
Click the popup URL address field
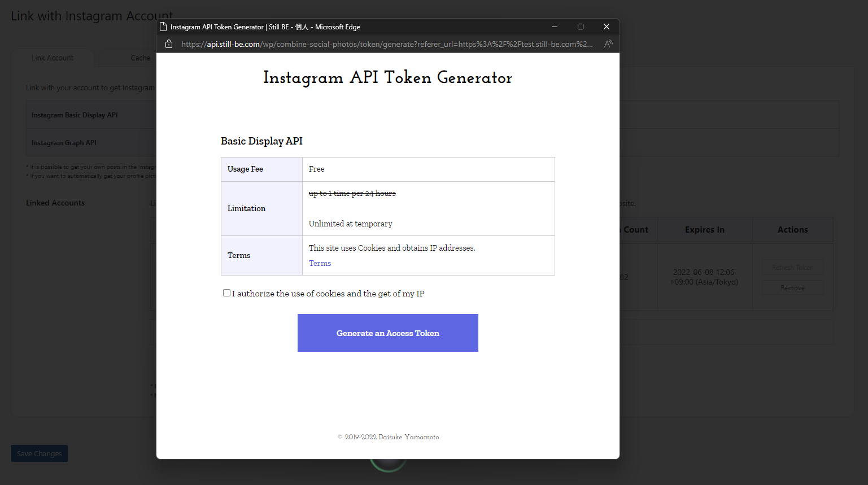pos(387,44)
